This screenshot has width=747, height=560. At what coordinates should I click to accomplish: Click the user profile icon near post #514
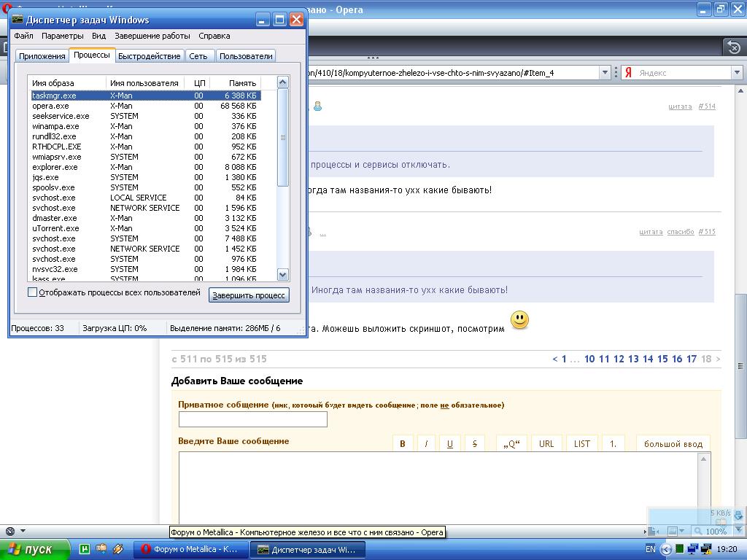(x=318, y=106)
